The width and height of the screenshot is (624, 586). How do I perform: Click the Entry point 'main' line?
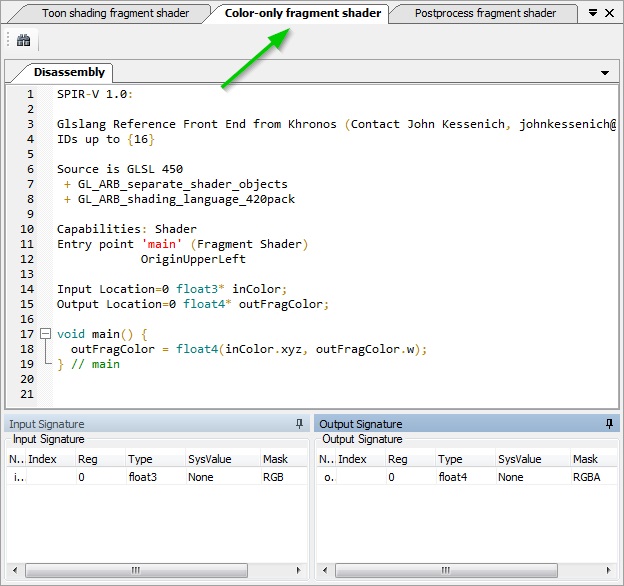[x=182, y=244]
